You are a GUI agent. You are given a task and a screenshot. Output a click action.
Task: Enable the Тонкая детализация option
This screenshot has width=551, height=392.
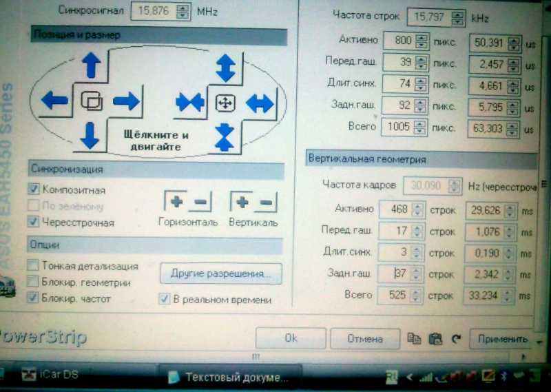pyautogui.click(x=33, y=266)
